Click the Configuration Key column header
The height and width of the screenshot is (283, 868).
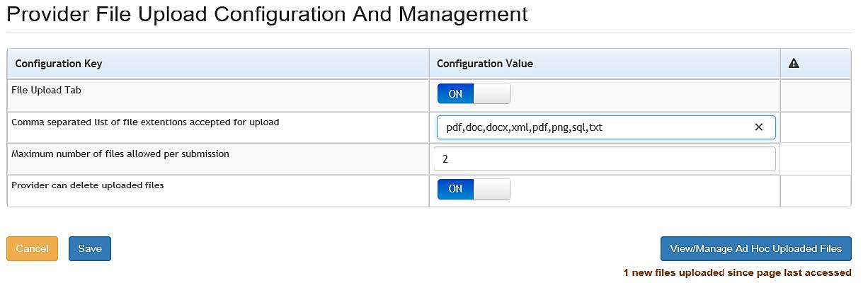point(59,64)
